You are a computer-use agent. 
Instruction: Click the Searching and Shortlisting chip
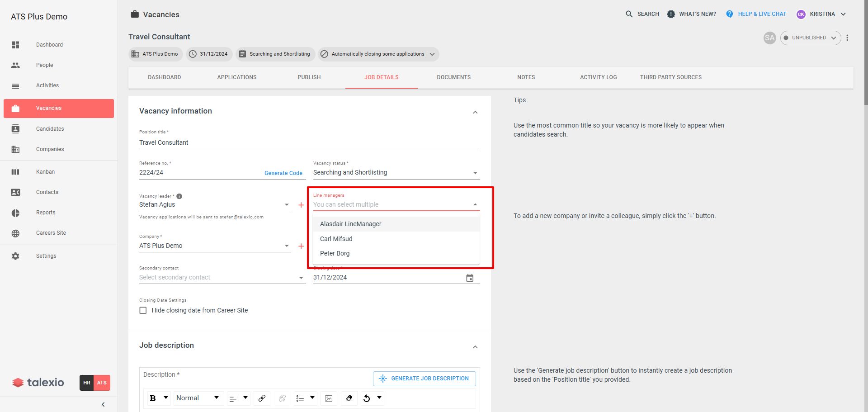275,54
